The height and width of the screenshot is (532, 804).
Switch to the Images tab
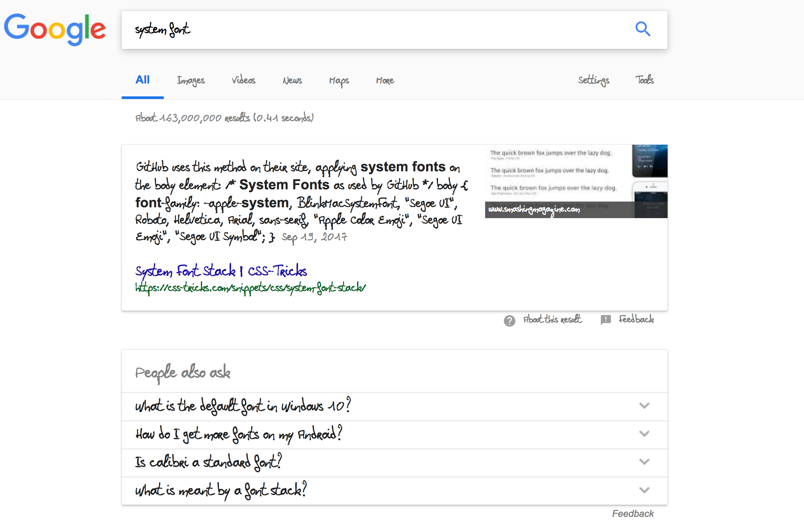[191, 81]
